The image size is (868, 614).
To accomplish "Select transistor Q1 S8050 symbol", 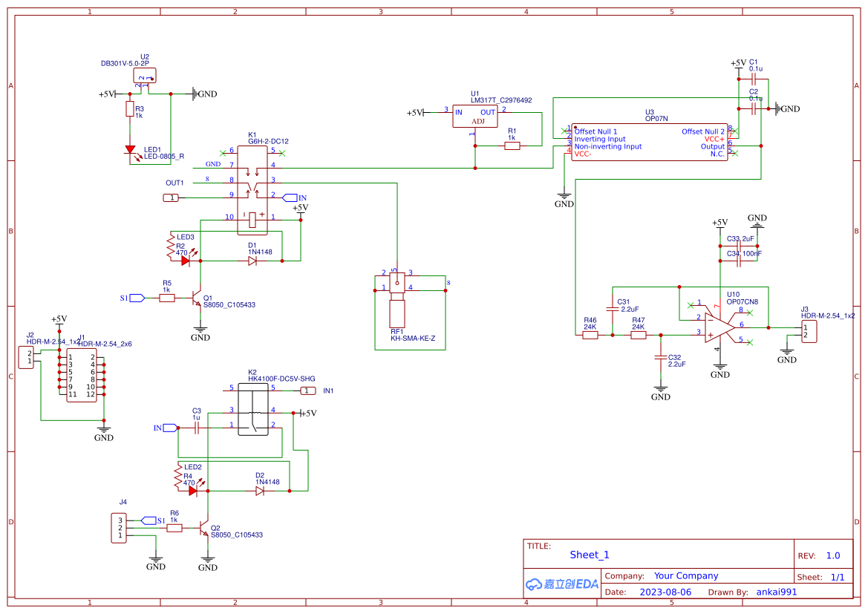I will click(196, 299).
